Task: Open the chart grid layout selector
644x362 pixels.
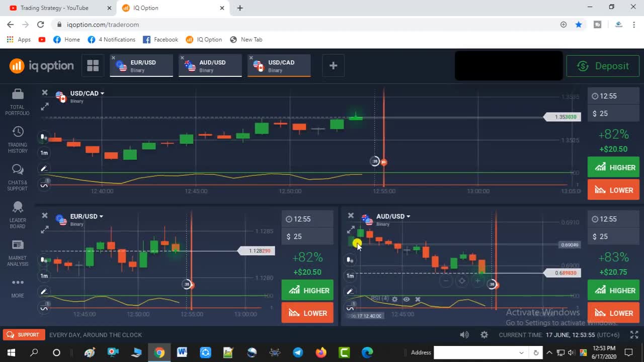Action: point(93,65)
